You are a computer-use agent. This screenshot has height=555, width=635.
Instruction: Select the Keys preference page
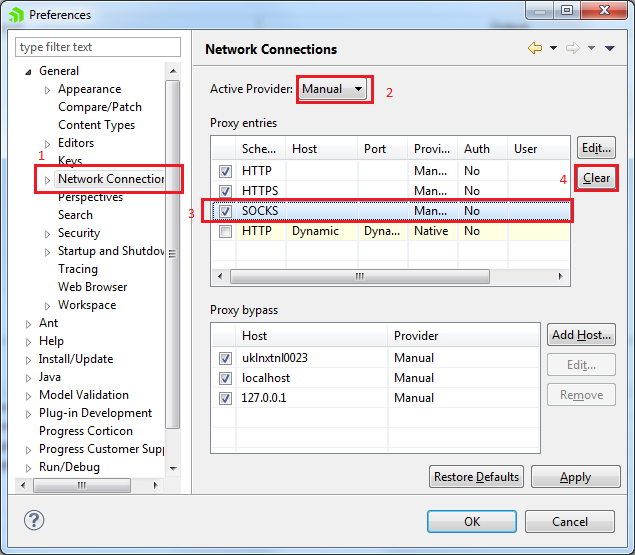[70, 160]
